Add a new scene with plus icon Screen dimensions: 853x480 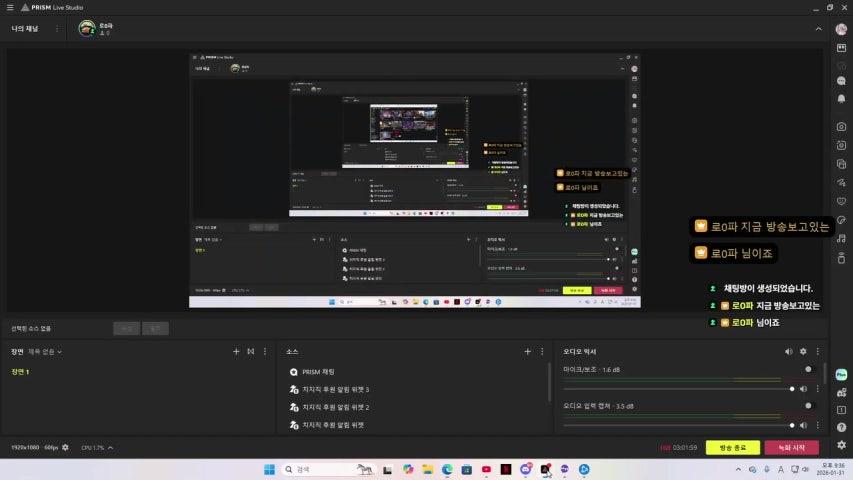236,352
